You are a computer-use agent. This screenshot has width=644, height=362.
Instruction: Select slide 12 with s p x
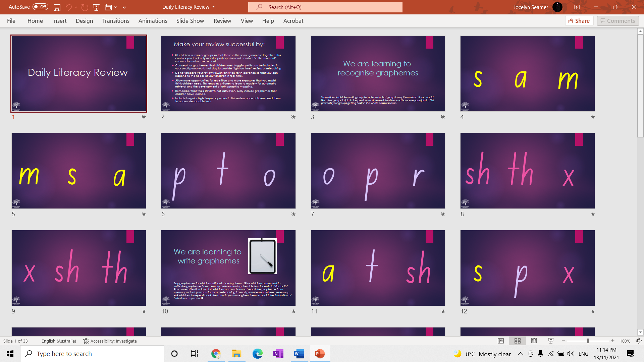pyautogui.click(x=528, y=268)
